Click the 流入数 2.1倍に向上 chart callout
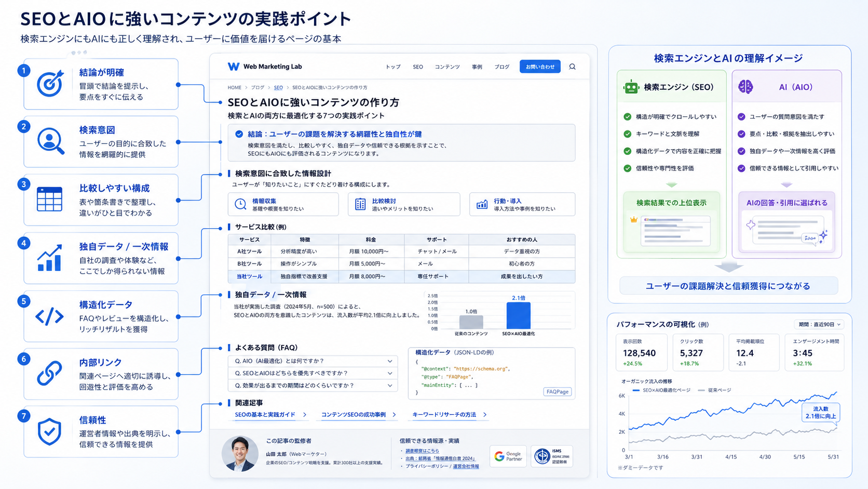This screenshot has height=489, width=868. pos(821,413)
